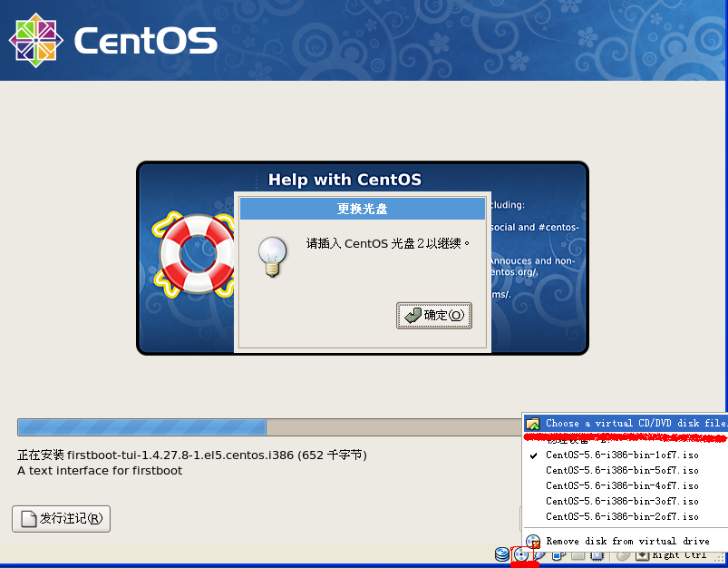Click the 确定(O) confirm button
The height and width of the screenshot is (568, 728).
coord(434,316)
